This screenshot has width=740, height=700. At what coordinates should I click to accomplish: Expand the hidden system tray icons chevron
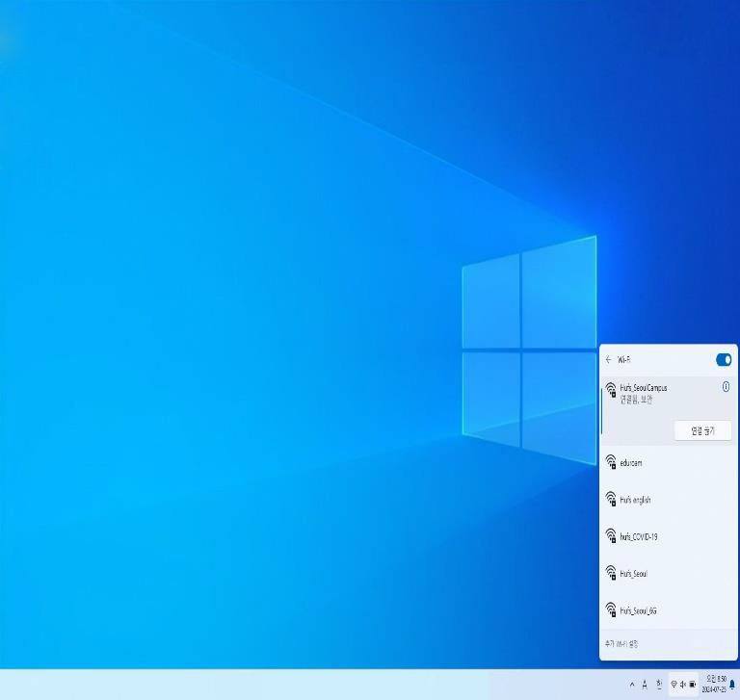pos(632,685)
